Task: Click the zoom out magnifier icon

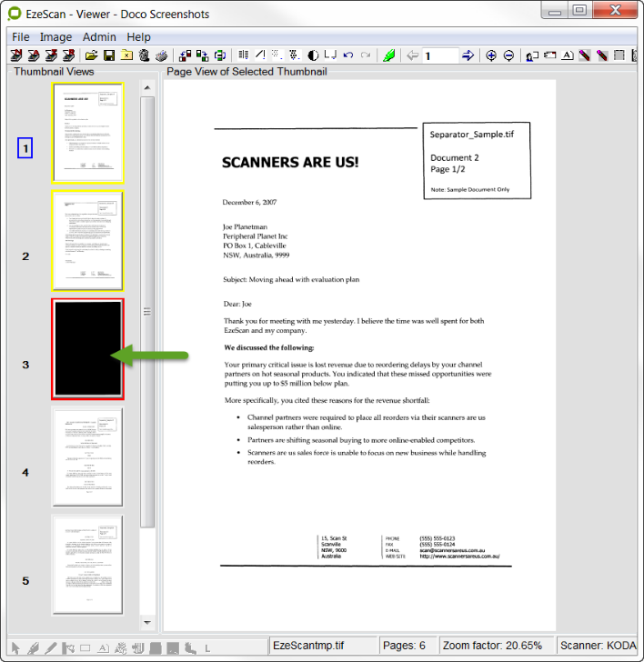Action: pyautogui.click(x=508, y=55)
